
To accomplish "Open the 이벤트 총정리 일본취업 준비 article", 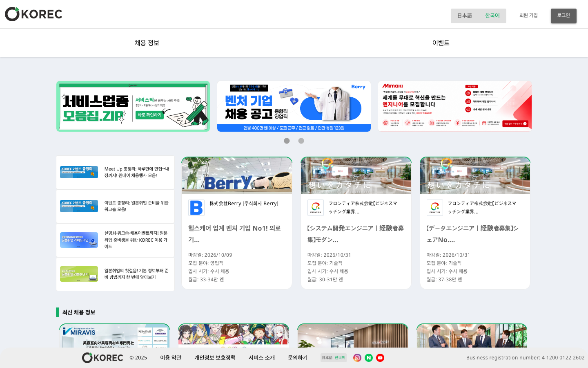I will coord(116,206).
